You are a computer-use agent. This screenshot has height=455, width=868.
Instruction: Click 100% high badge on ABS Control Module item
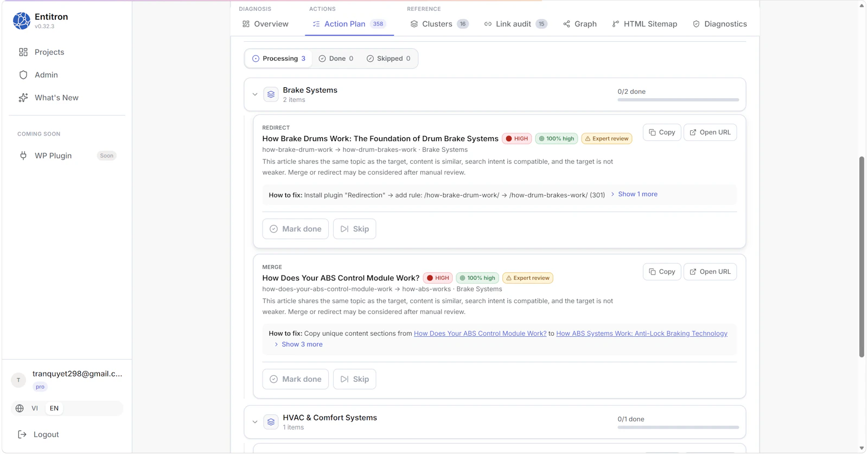tap(477, 278)
